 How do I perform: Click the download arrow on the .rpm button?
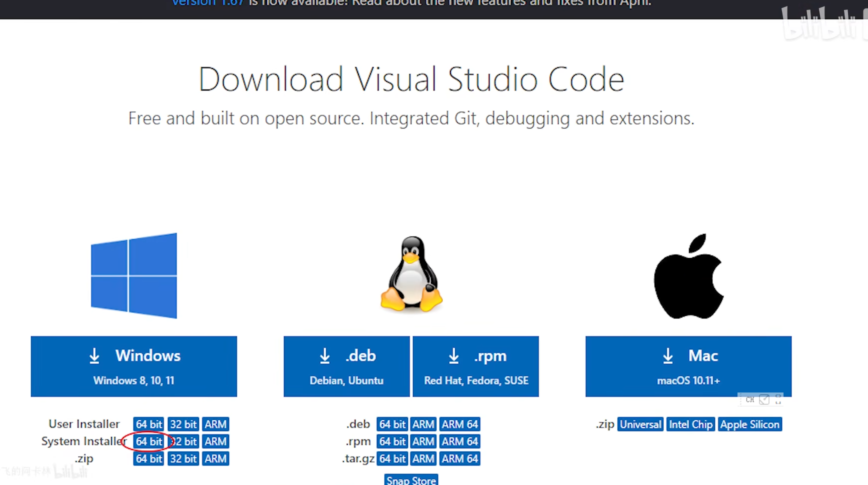click(x=453, y=355)
